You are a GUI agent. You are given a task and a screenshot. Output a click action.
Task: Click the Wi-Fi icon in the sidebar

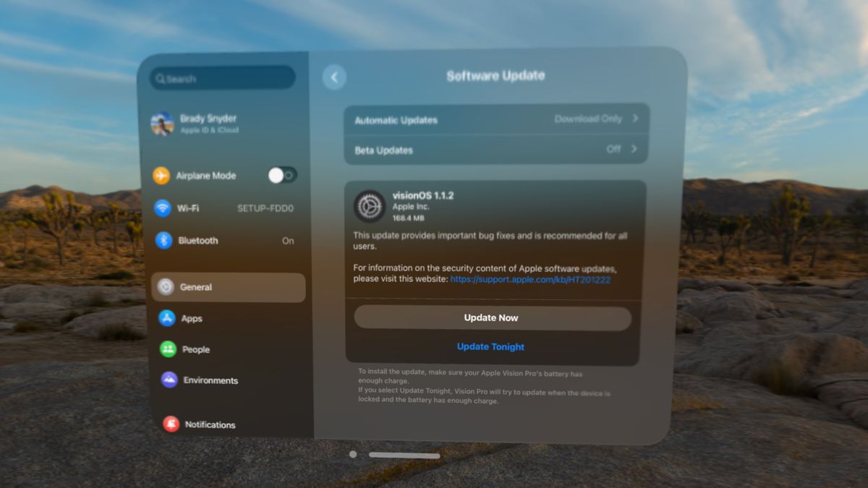click(163, 208)
